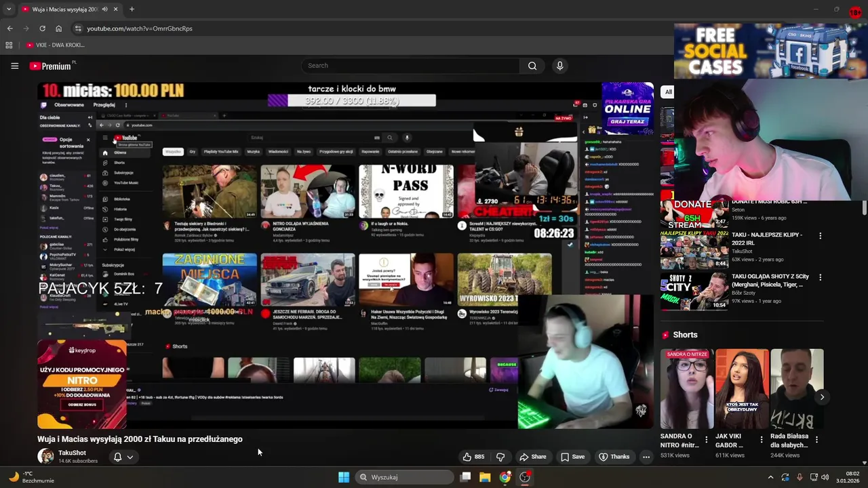Image resolution: width=868 pixels, height=488 pixels.
Task: Open more actions ellipsis under video
Action: (x=646, y=457)
